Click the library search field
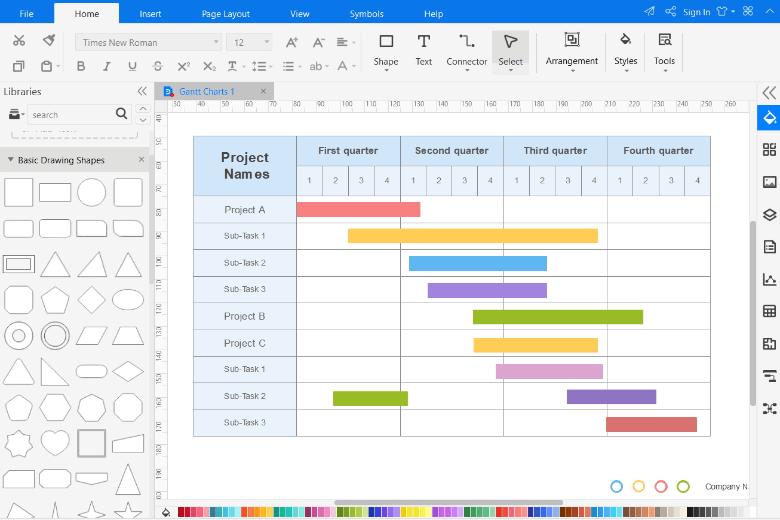The image size is (780, 520). tap(71, 114)
